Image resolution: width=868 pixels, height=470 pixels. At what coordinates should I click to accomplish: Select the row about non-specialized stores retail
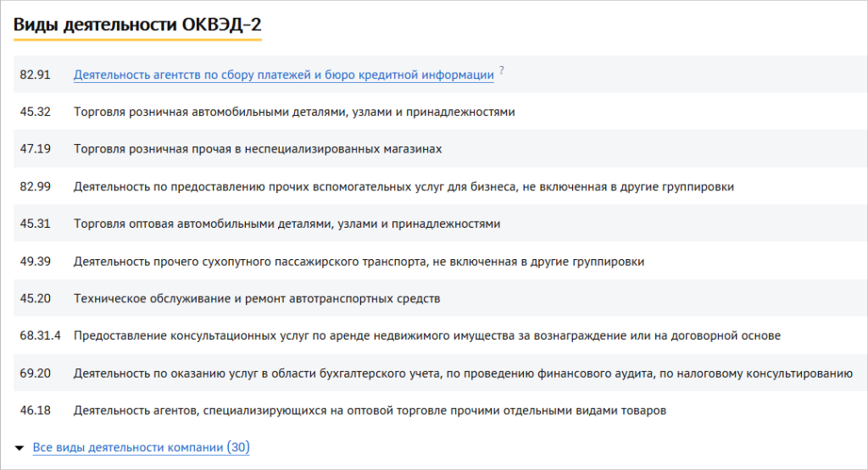[x=258, y=149]
